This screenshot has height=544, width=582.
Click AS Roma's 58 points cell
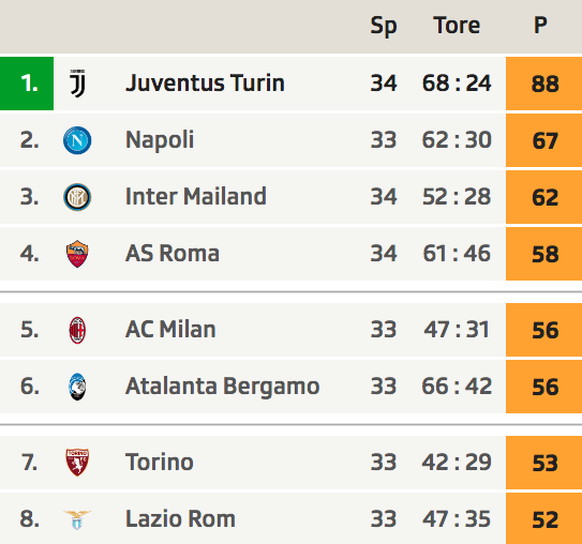544,254
